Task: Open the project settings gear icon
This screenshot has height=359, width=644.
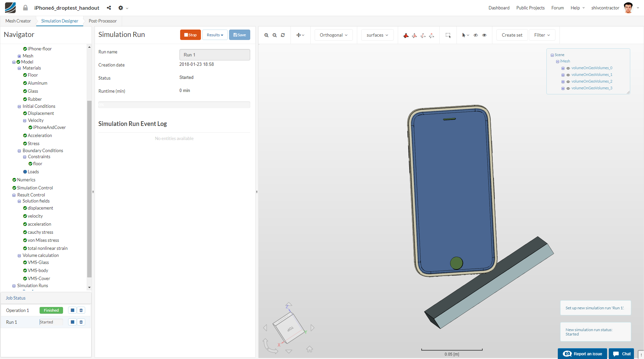Action: 121,8
